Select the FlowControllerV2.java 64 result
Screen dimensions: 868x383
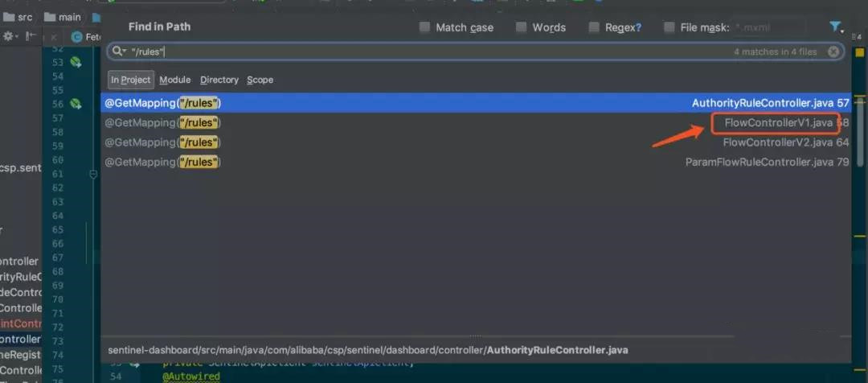tap(476, 142)
